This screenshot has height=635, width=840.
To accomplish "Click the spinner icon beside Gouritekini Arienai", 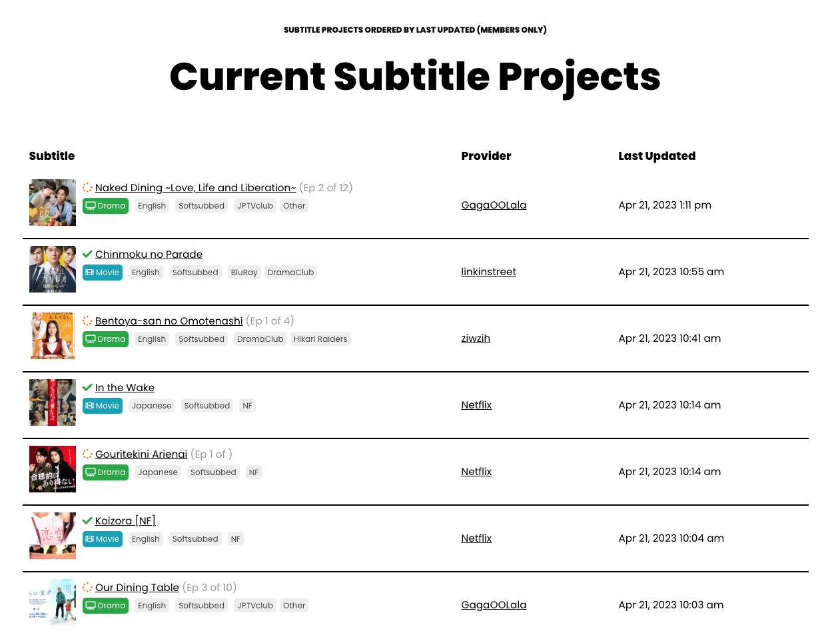I will pyautogui.click(x=87, y=454).
